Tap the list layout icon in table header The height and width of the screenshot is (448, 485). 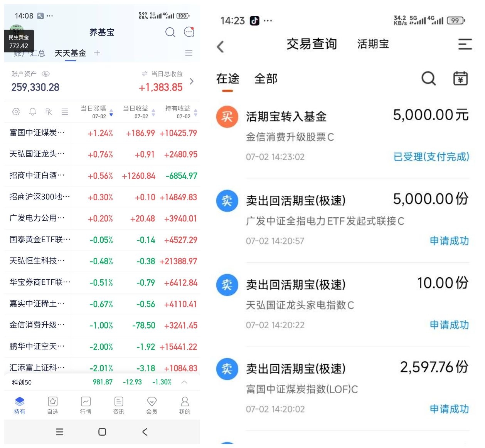[65, 112]
